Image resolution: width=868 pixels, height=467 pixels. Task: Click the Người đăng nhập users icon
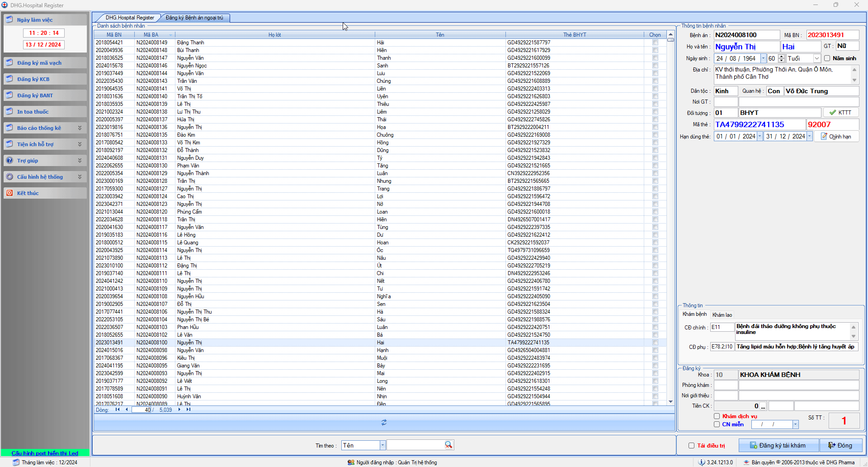click(x=351, y=462)
